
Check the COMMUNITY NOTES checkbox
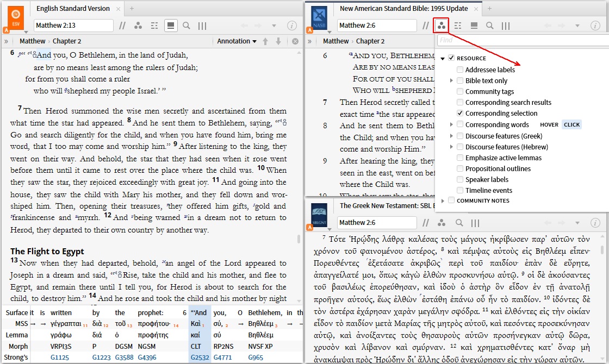coord(451,200)
